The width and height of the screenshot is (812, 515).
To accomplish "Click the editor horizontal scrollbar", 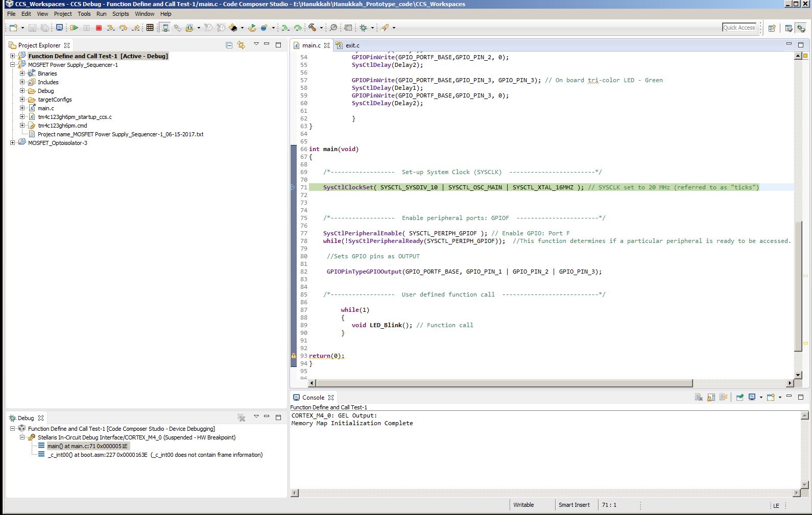I will click(x=504, y=383).
